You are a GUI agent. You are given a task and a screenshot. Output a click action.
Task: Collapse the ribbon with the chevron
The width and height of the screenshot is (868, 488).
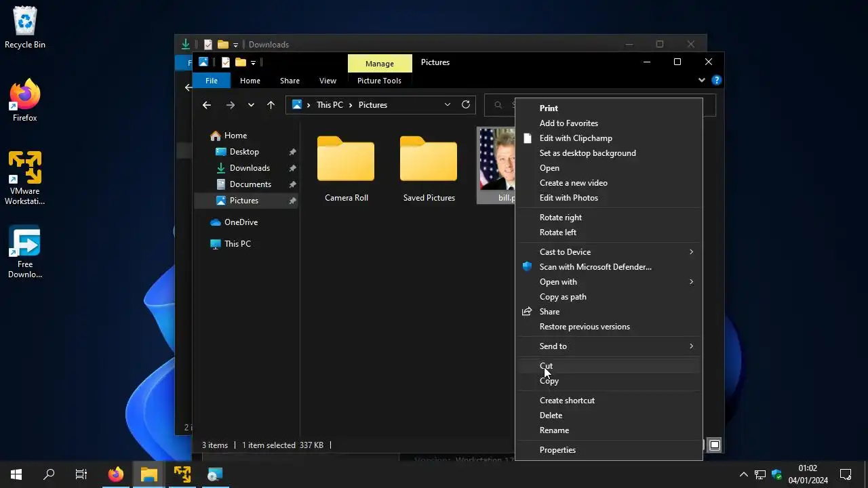coord(702,80)
